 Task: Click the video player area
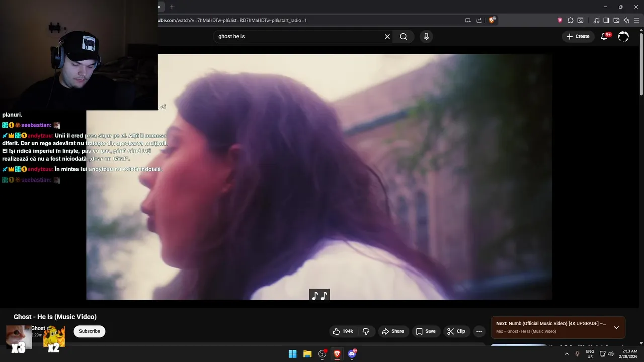319,177
